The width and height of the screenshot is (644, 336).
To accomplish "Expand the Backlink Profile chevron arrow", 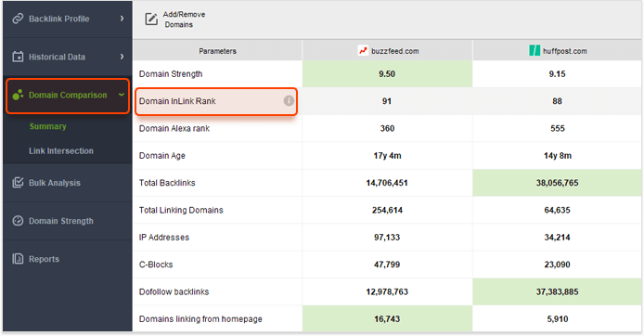I will point(122,19).
